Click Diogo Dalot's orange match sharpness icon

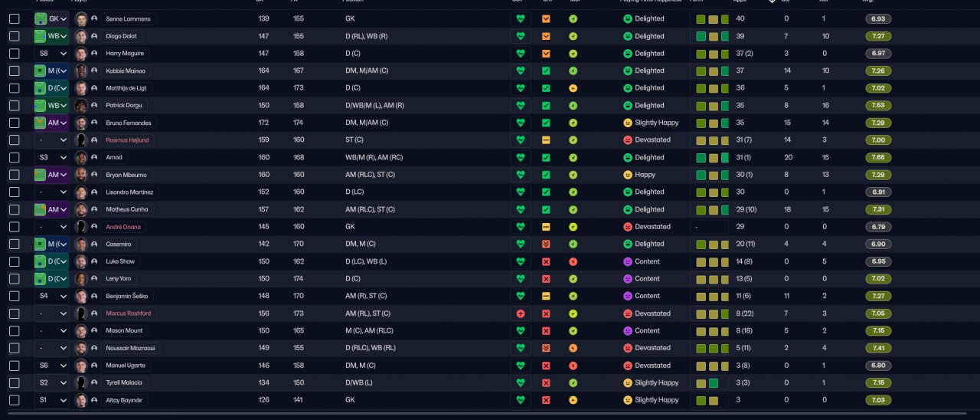546,36
